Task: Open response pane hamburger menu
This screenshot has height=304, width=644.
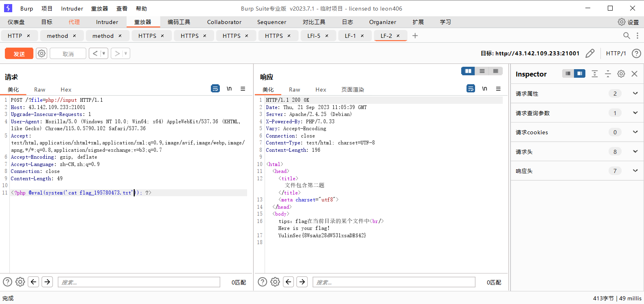Action: click(498, 88)
